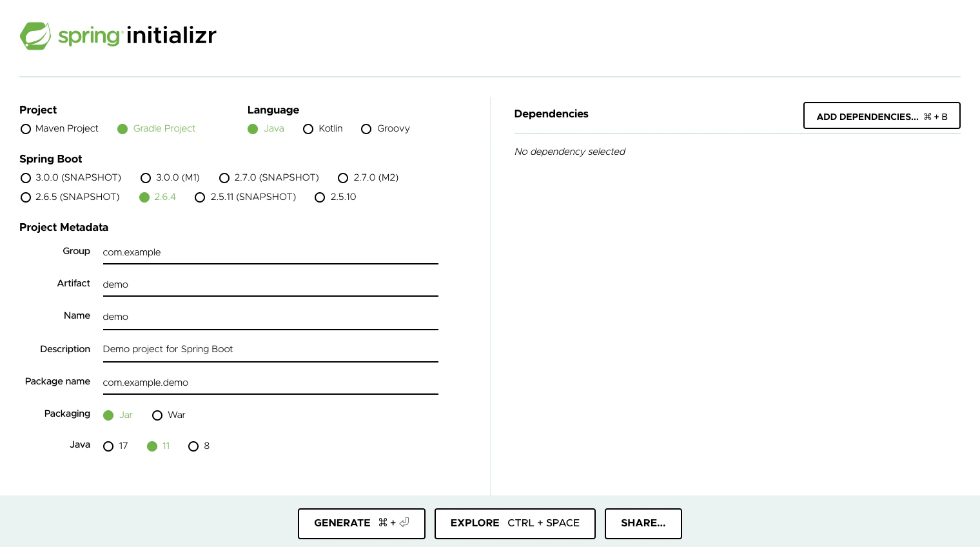Select Spring Boot 2.6.4 version
Screen dimensions: 980x547
coord(157,197)
